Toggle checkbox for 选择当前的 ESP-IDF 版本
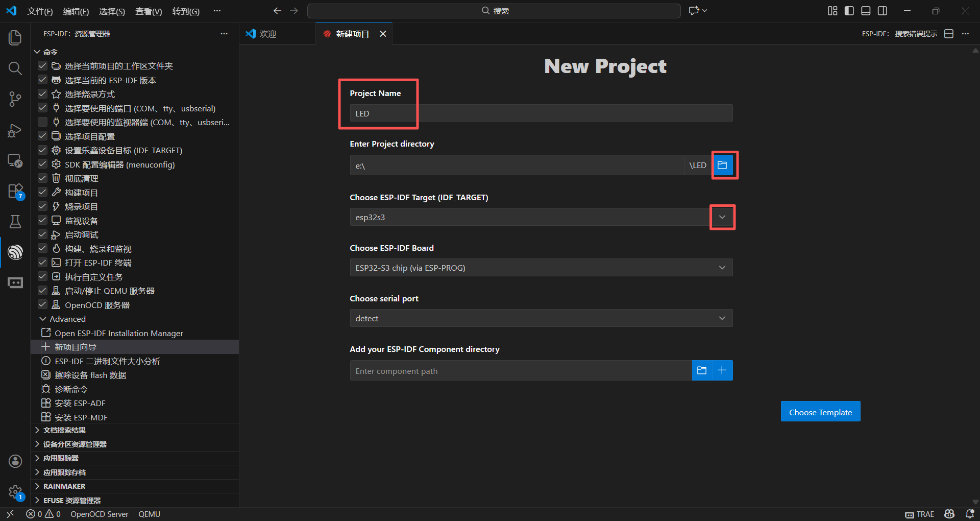This screenshot has height=521, width=980. click(x=43, y=80)
